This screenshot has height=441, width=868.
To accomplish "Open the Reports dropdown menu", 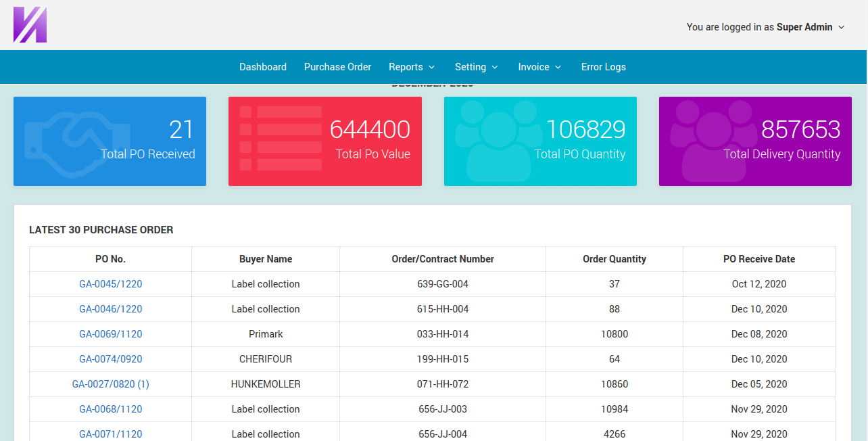I will (x=411, y=67).
